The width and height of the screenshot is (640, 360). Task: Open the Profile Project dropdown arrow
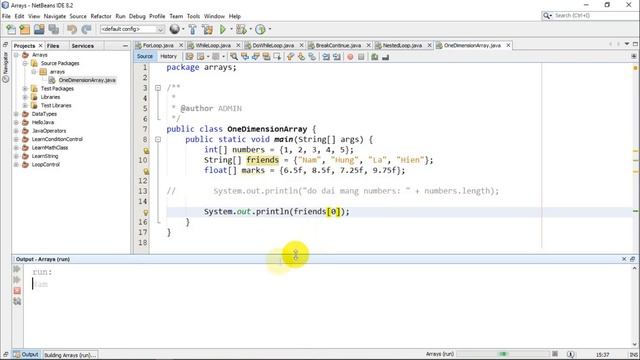coord(269,29)
